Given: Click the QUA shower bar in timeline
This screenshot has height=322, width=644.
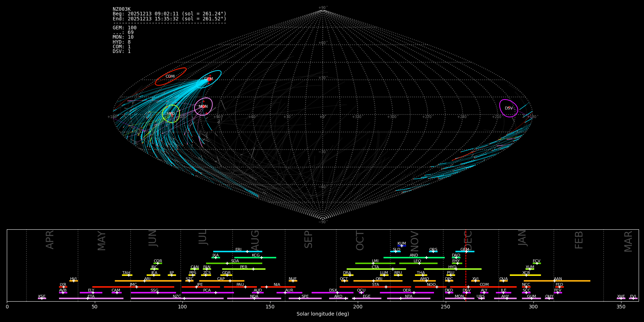Looking at the screenshot, I should click(503, 281).
